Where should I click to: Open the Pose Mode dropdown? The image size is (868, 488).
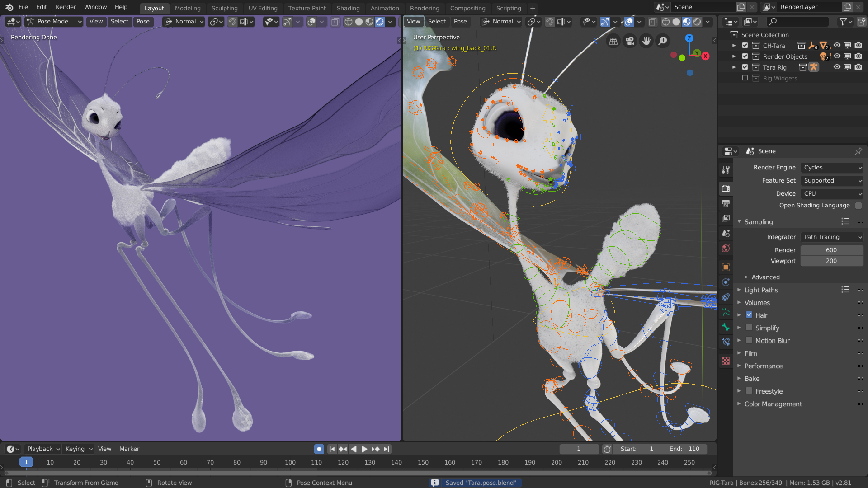click(x=54, y=21)
